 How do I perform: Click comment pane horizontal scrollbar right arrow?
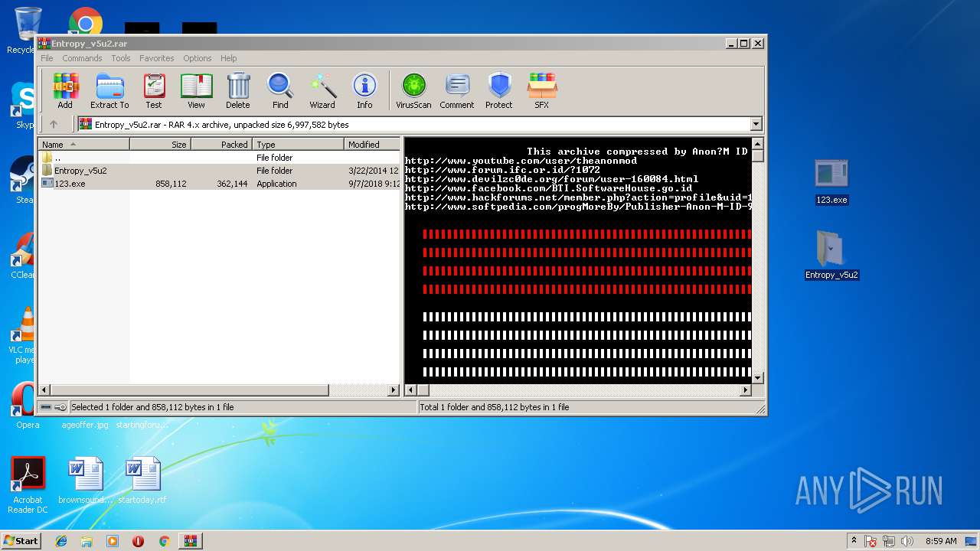[x=746, y=390]
